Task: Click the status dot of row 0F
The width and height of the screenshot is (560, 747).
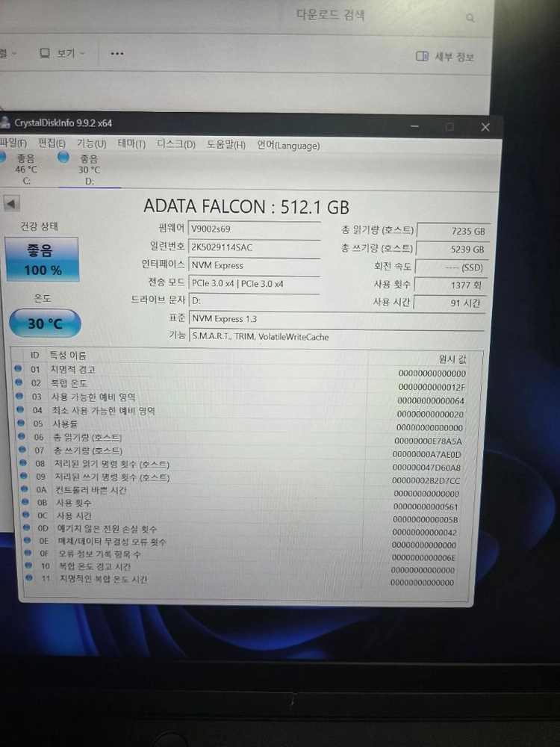Action: coord(28,553)
